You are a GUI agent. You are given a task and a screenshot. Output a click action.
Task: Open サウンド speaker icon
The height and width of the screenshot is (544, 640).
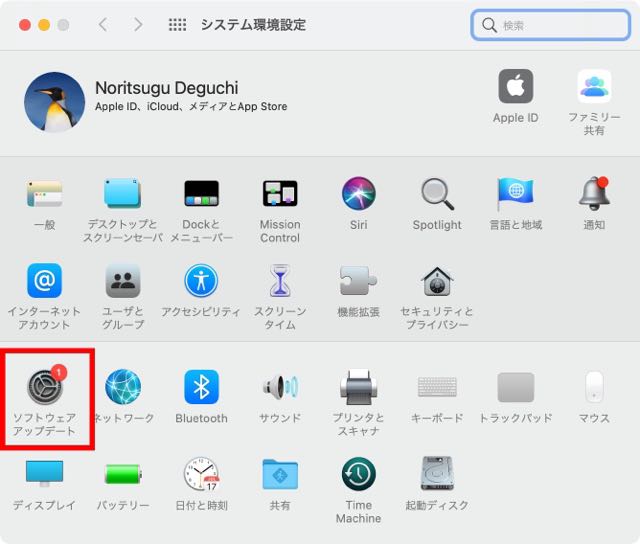tap(280, 386)
